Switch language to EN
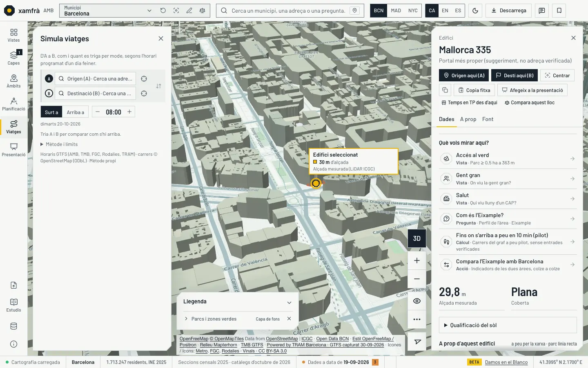 point(445,11)
